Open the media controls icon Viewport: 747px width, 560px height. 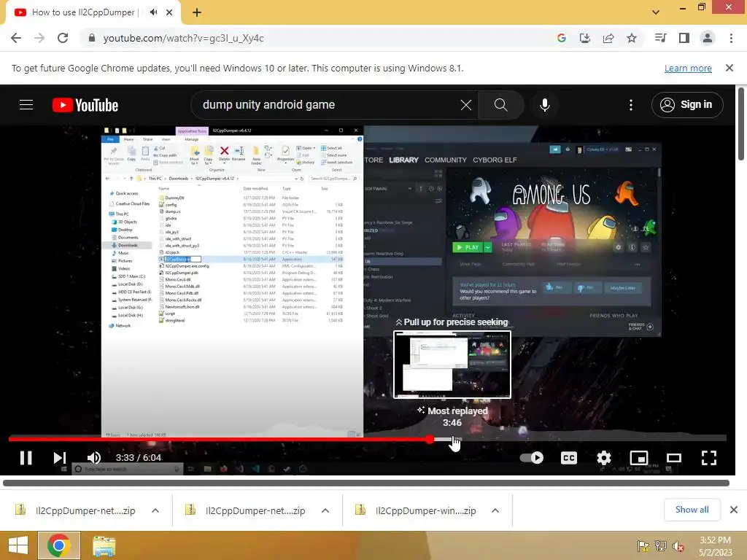[x=660, y=38]
